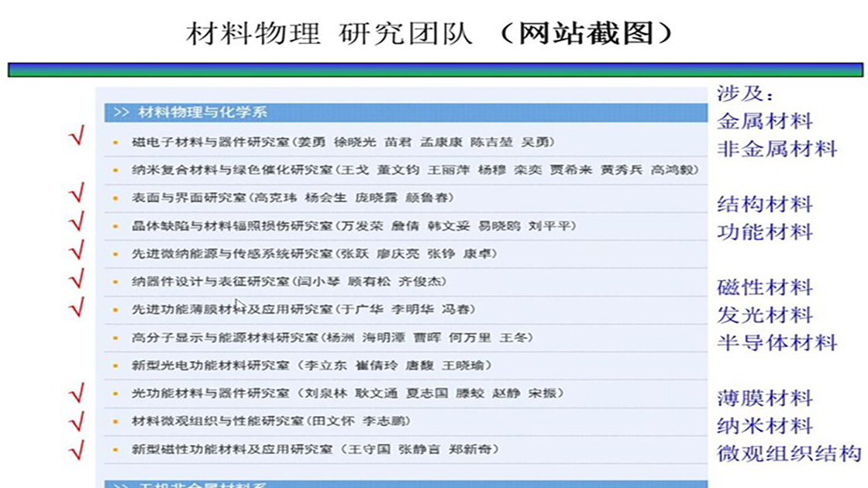Click the name 于广华 in the list
Viewport: 868px width, 488px height.
click(x=362, y=309)
